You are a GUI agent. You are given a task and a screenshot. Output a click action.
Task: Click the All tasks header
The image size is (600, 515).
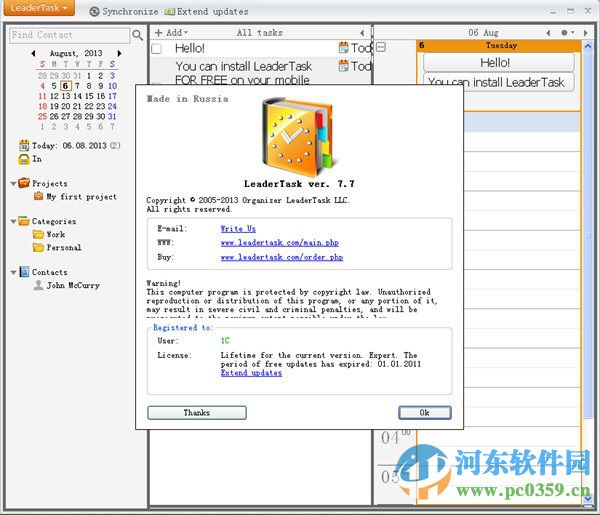[259, 33]
